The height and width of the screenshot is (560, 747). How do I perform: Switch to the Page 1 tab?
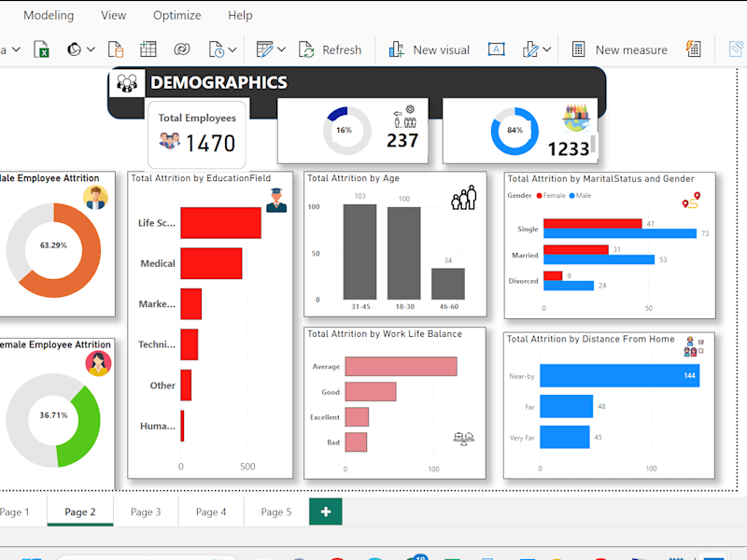[x=14, y=511]
